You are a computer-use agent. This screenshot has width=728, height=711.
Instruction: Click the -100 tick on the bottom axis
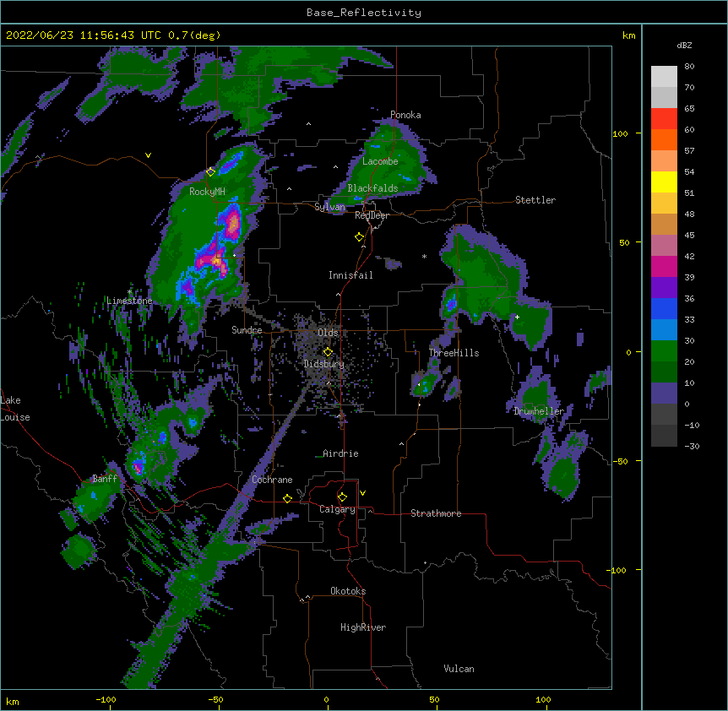[x=106, y=699]
